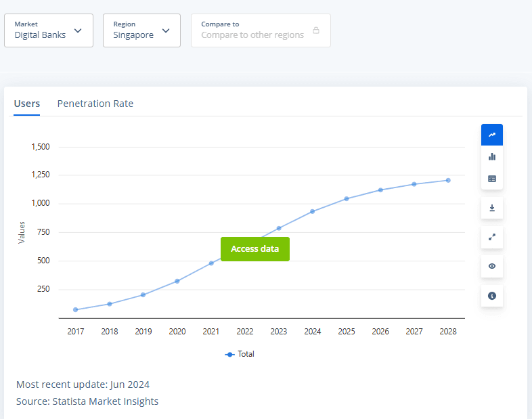Expand chart to fullscreen
532x419 pixels.
pos(491,237)
